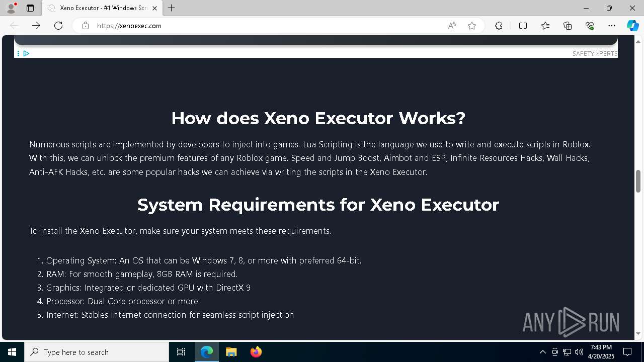This screenshot has height=362, width=644.
Task: Show hidden system tray icons
Action: pyautogui.click(x=542, y=352)
